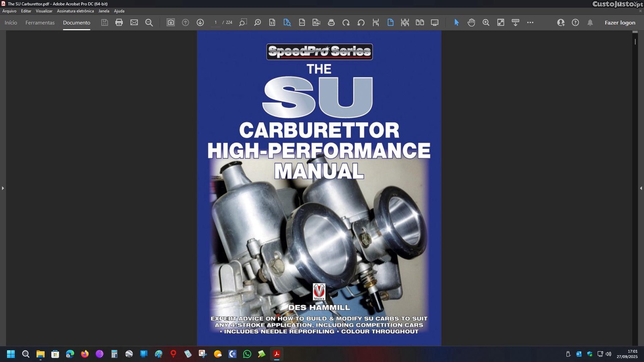Click the Print file icon

click(119, 22)
